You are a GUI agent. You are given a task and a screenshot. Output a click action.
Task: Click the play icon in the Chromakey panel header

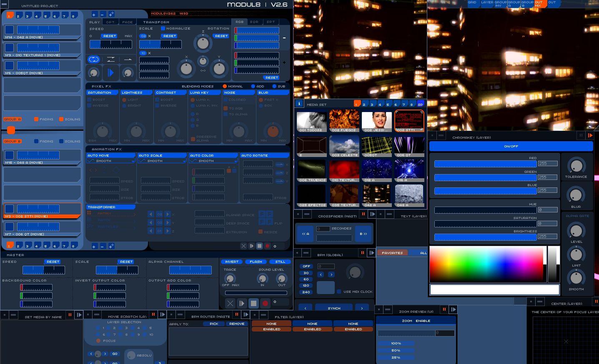click(591, 135)
